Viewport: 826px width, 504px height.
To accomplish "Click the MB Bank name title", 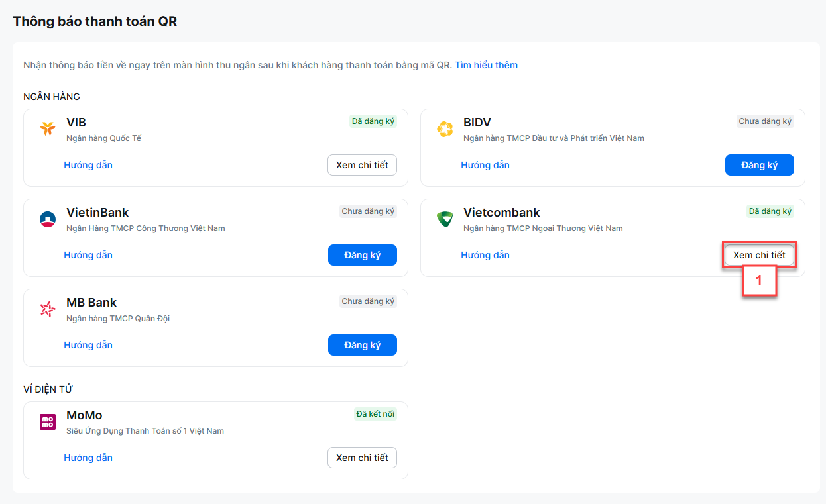I will pyautogui.click(x=91, y=303).
